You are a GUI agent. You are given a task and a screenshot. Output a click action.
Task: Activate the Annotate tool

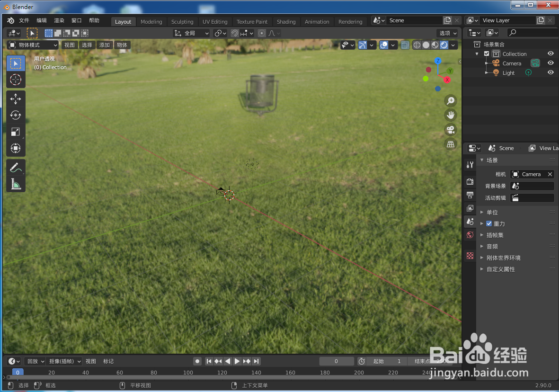(16, 167)
